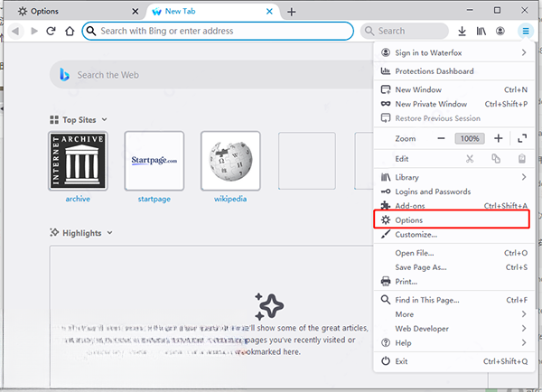
Task: Expand the Help submenu
Action: pos(453,343)
